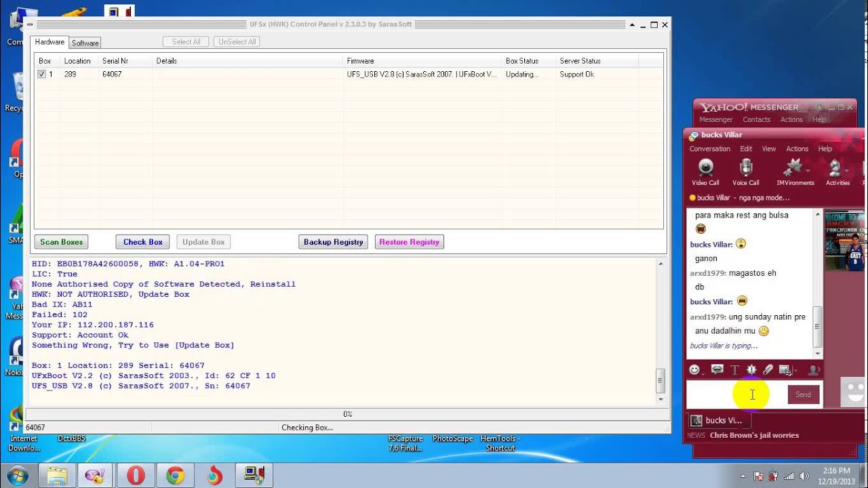
Task: Click the Details column header
Action: [x=248, y=61]
